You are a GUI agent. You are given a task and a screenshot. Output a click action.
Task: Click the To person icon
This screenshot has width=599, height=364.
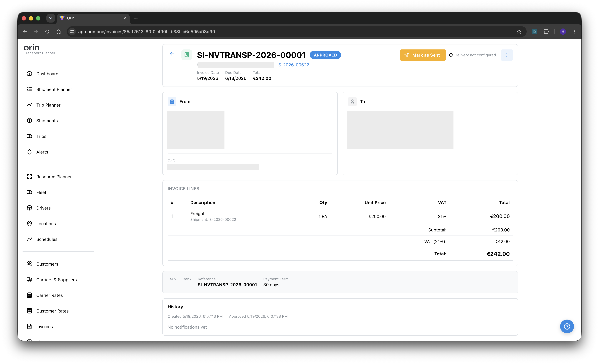[352, 102]
